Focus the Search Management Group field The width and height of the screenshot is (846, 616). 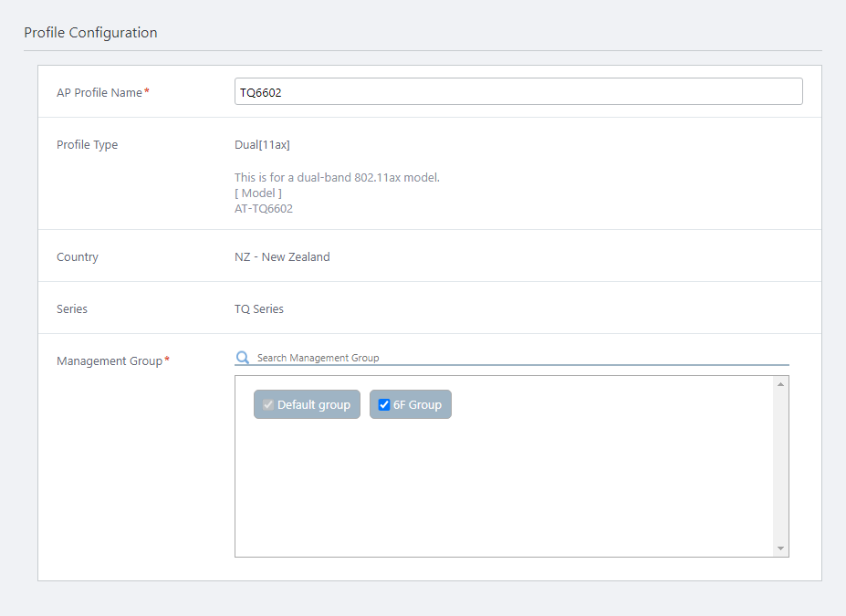point(520,358)
